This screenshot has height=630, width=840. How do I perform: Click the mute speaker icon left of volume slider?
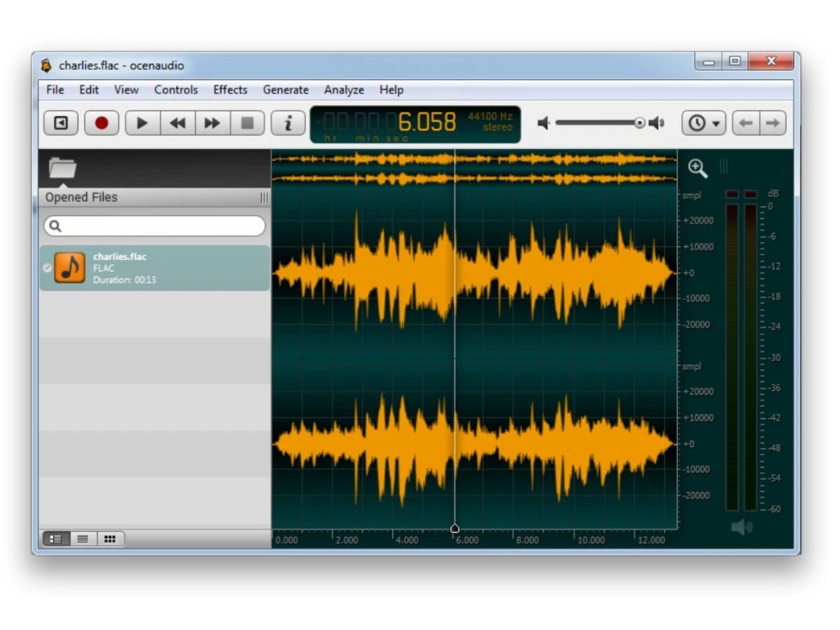tap(544, 123)
